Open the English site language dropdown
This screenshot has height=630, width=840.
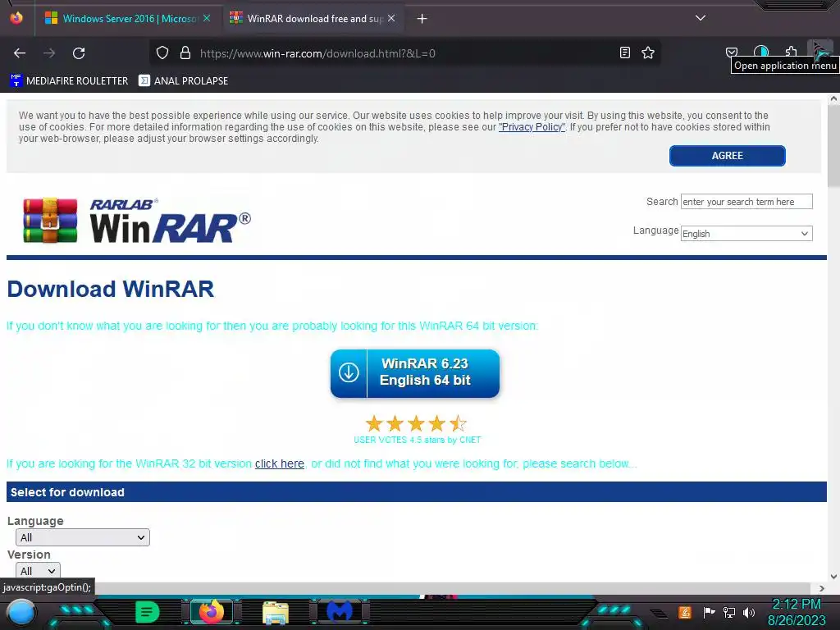point(746,234)
